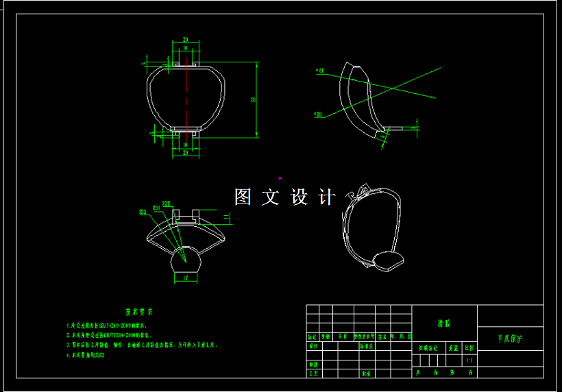562x392 pixels.
Task: Select the 设计 row label in title block
Action: coord(314,346)
